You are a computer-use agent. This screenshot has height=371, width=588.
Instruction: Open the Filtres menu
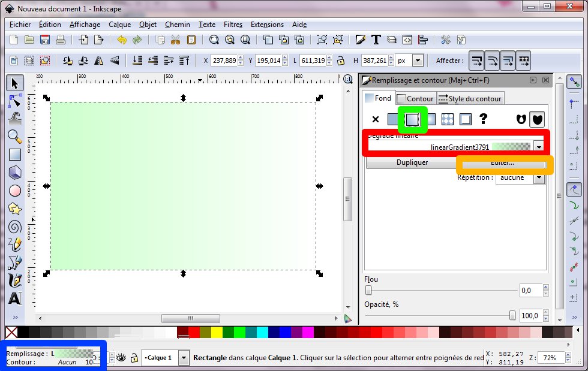(233, 25)
